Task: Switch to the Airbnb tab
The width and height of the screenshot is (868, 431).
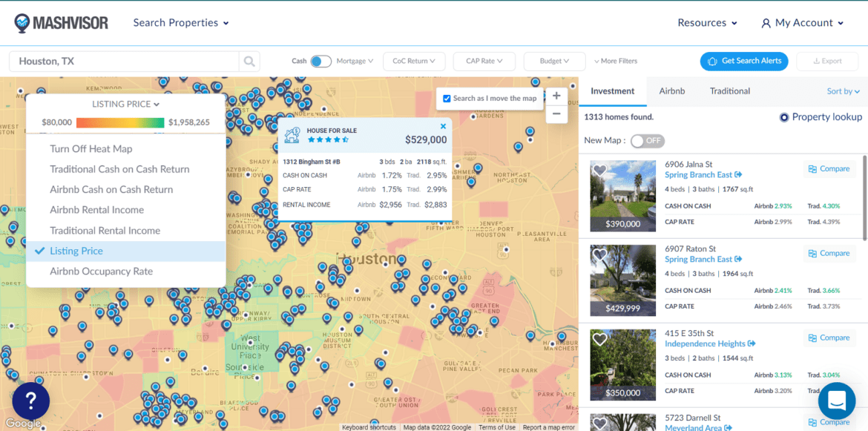Action: point(671,91)
